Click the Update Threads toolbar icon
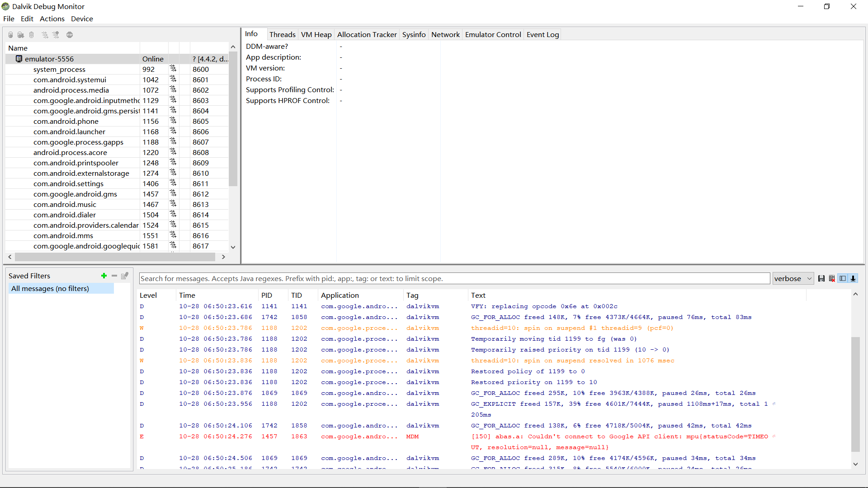Image resolution: width=868 pixels, height=488 pixels. (x=45, y=35)
